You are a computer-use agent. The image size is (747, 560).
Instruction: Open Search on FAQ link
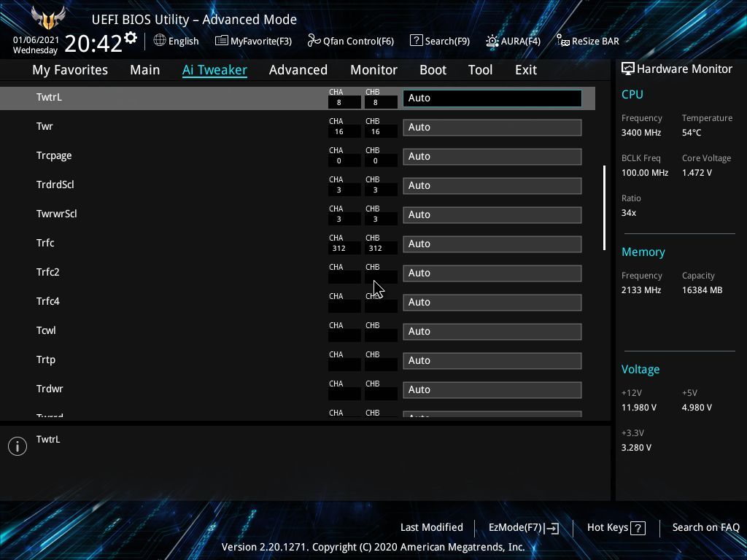coord(705,527)
